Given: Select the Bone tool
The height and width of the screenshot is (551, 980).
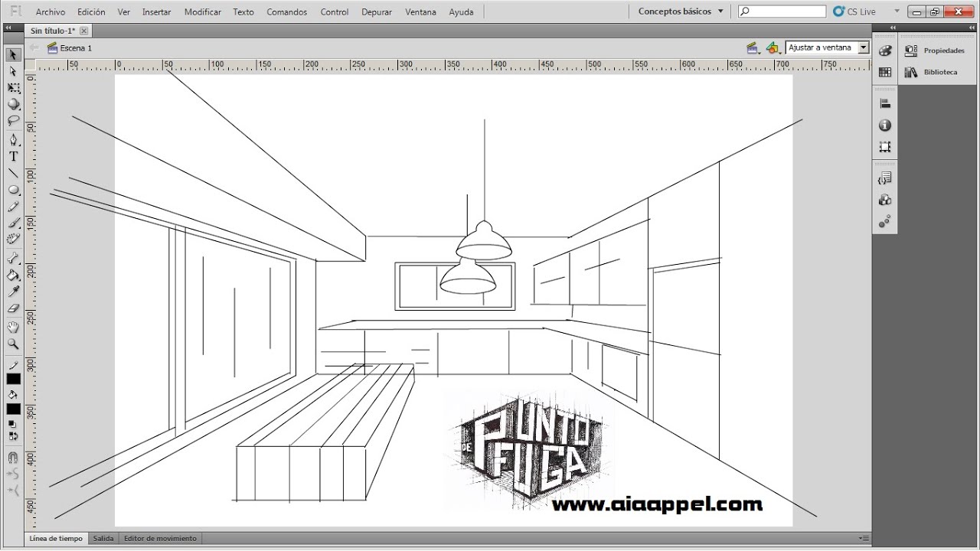Looking at the screenshot, I should pyautogui.click(x=13, y=259).
